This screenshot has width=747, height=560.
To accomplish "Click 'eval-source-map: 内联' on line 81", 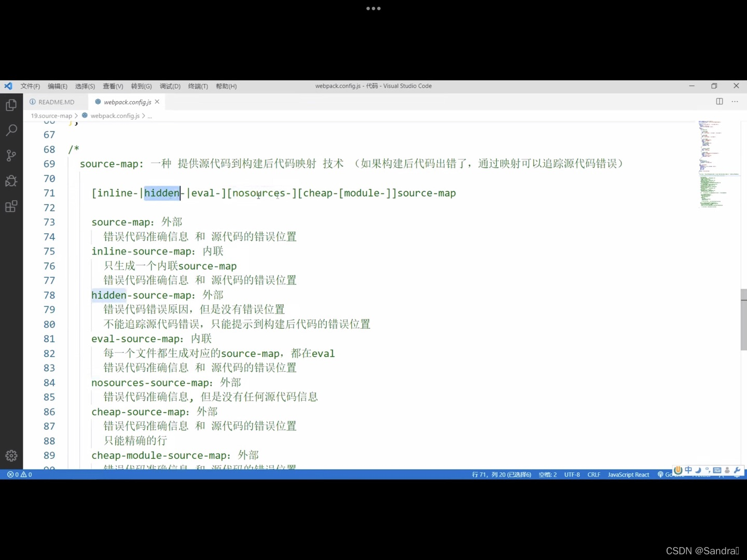I will pos(151,339).
